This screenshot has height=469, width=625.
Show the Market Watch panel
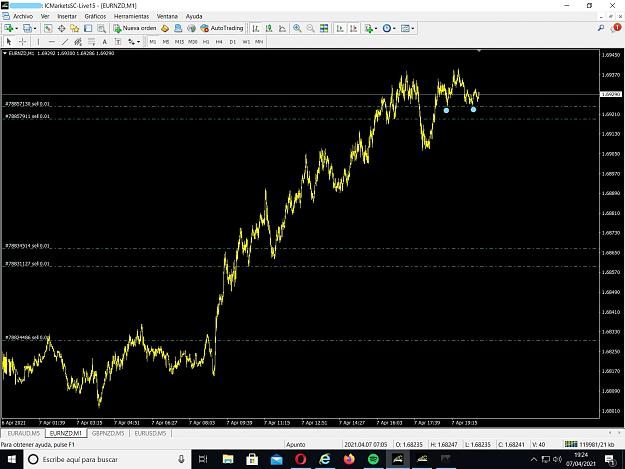(48, 28)
